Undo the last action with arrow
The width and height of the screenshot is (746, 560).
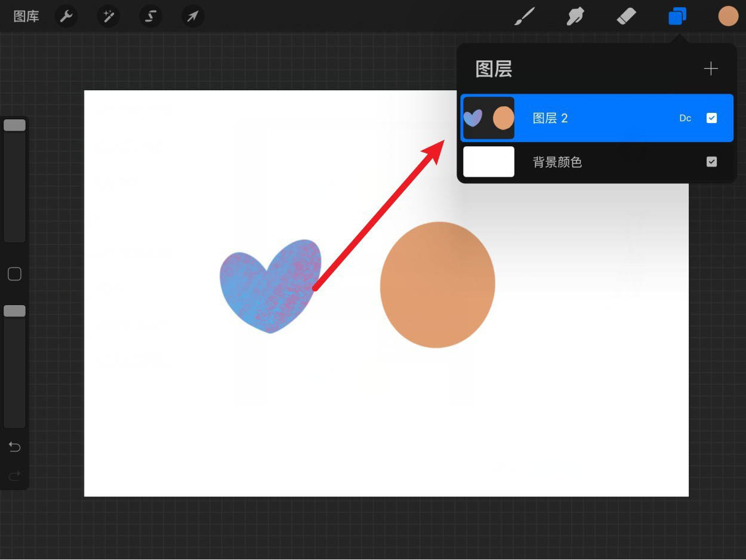pyautogui.click(x=14, y=447)
